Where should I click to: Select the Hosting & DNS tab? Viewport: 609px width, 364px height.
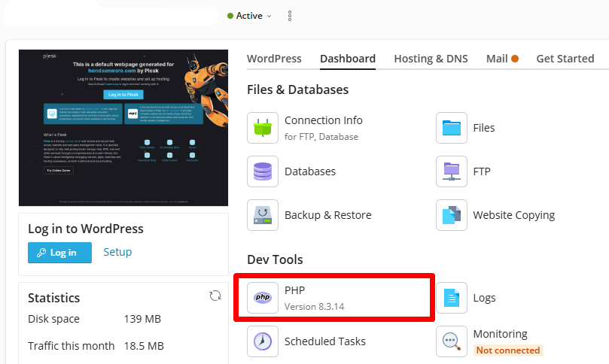[431, 59]
